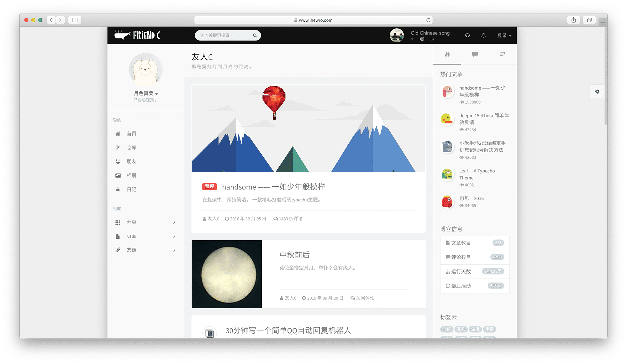
Task: Switch to the random articles tab
Action: pos(503,54)
